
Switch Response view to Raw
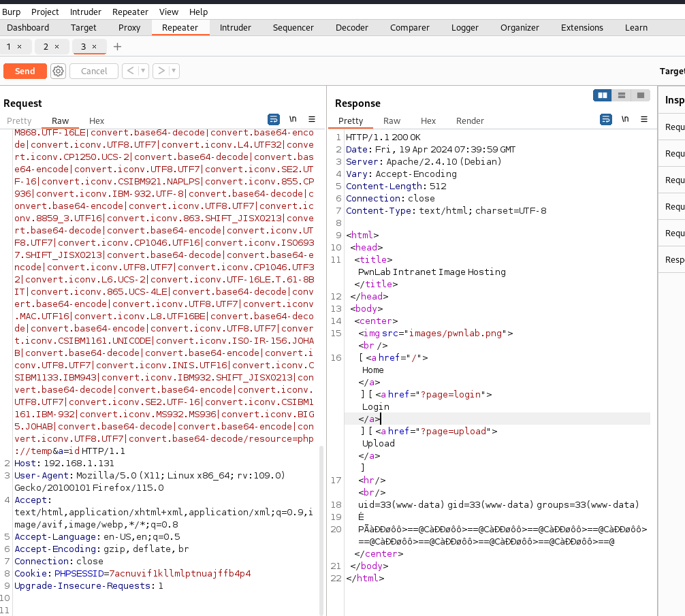click(x=392, y=121)
